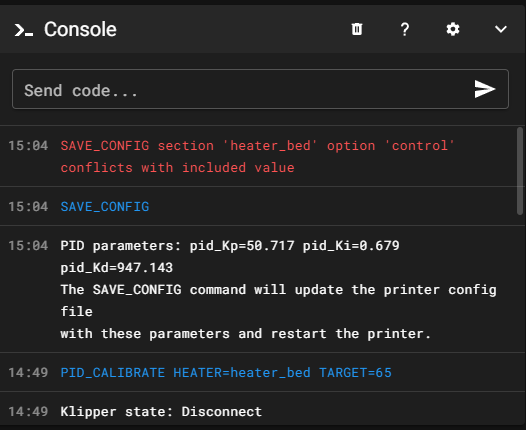This screenshot has width=526, height=430.
Task: Click the Klipper state: Disconnect entry
Action: (161, 411)
